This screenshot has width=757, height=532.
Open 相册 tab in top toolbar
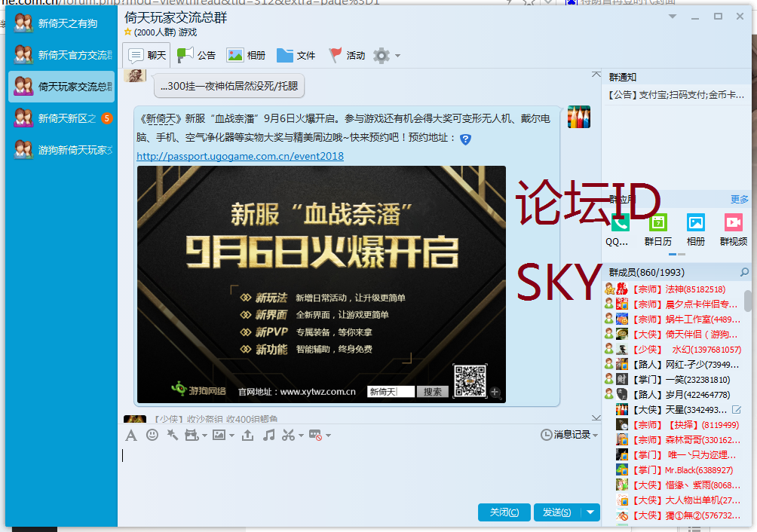coord(247,56)
